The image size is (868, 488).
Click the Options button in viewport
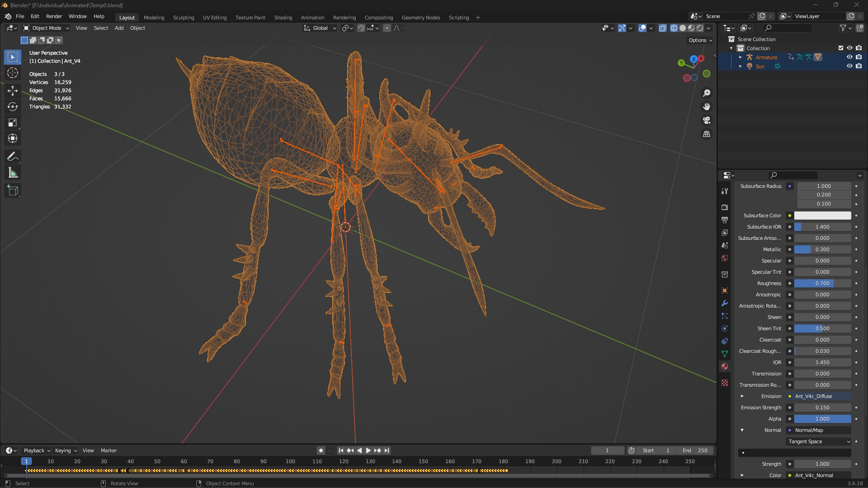point(700,40)
